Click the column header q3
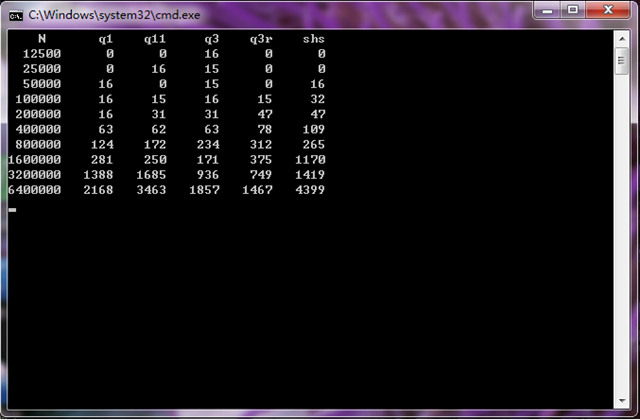 pos(212,39)
